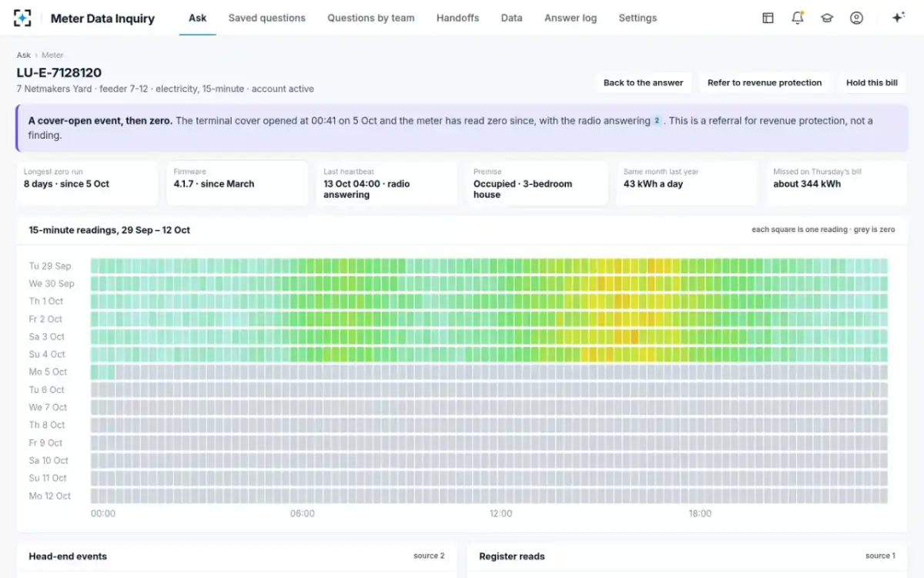Screen dimensions: 924x578
Task: Click the 06:00 time axis label
Action: pyautogui.click(x=302, y=513)
